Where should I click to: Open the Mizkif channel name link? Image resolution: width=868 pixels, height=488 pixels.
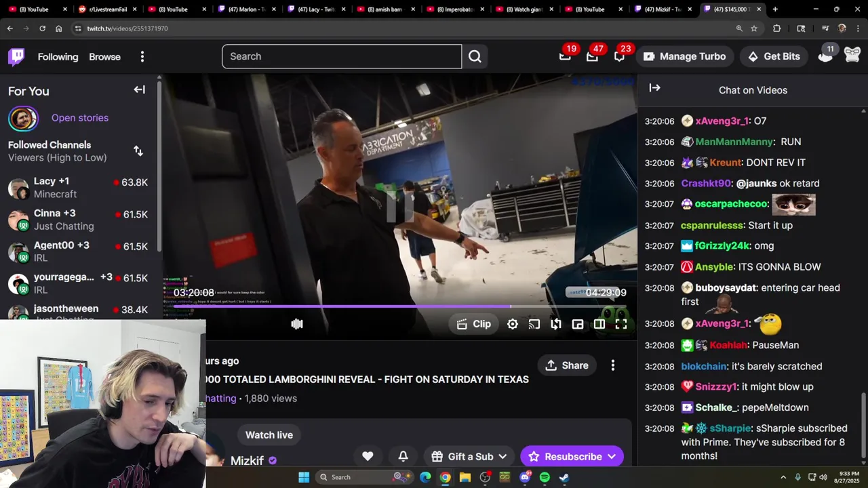click(247, 461)
